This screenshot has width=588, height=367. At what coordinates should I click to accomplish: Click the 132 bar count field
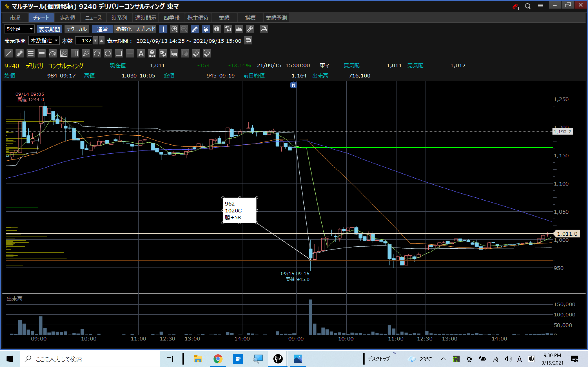[x=84, y=41]
